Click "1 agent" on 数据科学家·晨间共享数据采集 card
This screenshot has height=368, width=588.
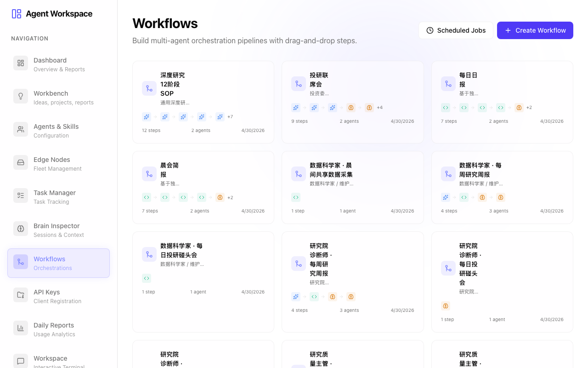point(348,211)
